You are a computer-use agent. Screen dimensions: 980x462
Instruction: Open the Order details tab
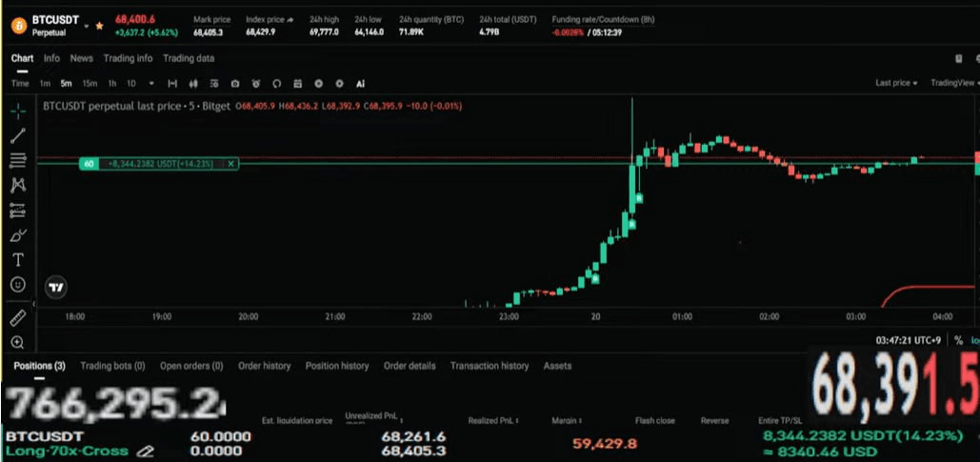click(x=410, y=366)
